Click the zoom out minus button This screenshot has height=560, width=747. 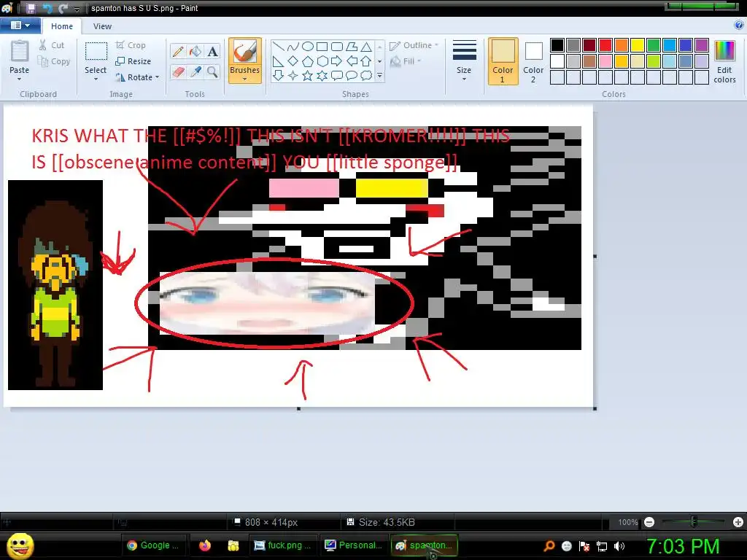[x=649, y=522]
